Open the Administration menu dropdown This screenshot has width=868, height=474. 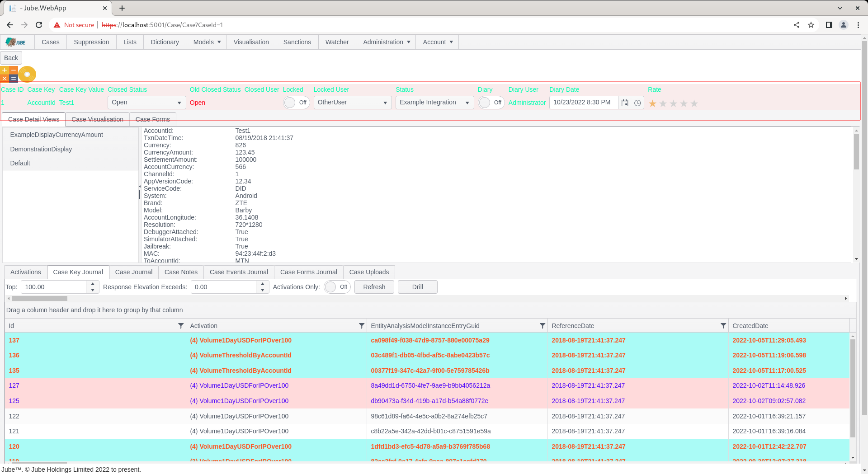point(387,42)
